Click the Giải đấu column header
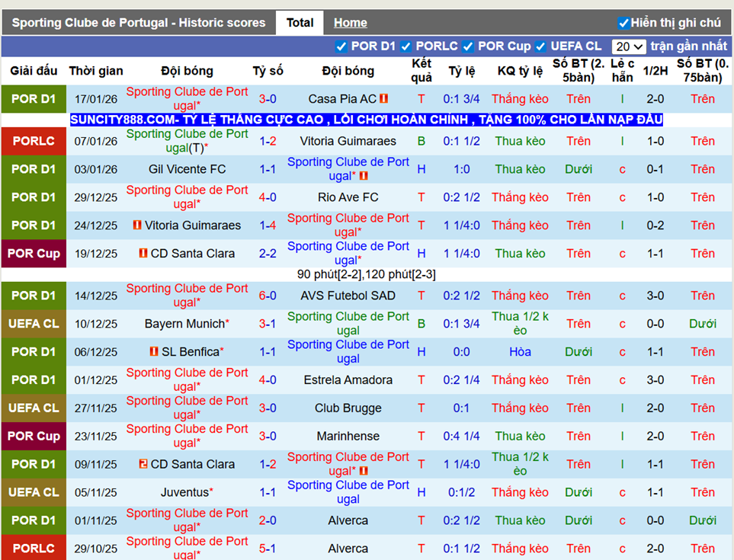 point(34,71)
